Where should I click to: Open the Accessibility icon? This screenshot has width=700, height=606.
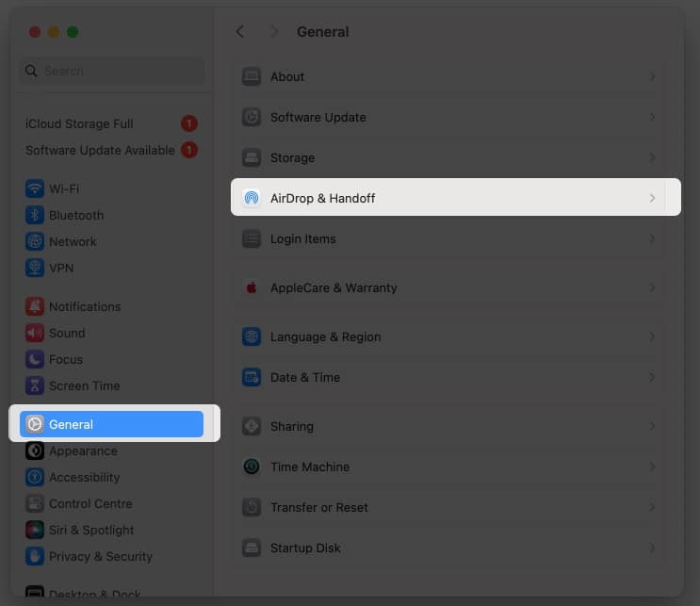[x=34, y=477]
